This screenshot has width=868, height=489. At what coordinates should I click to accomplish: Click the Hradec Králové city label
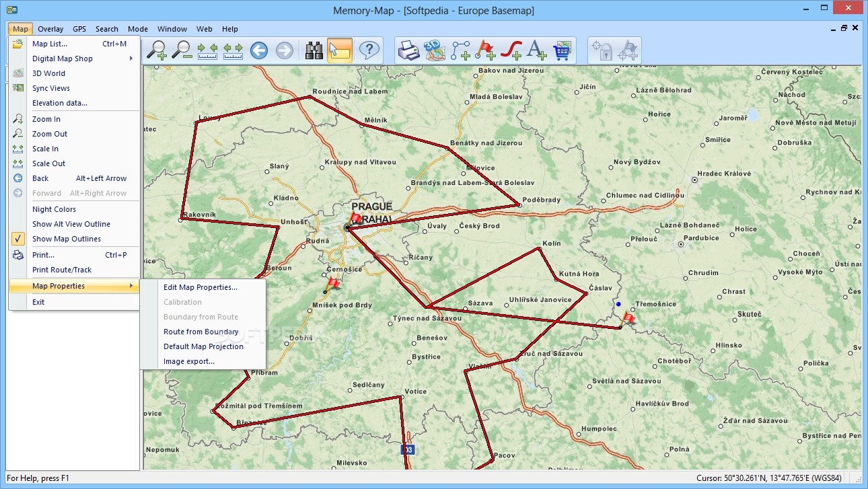click(x=724, y=174)
